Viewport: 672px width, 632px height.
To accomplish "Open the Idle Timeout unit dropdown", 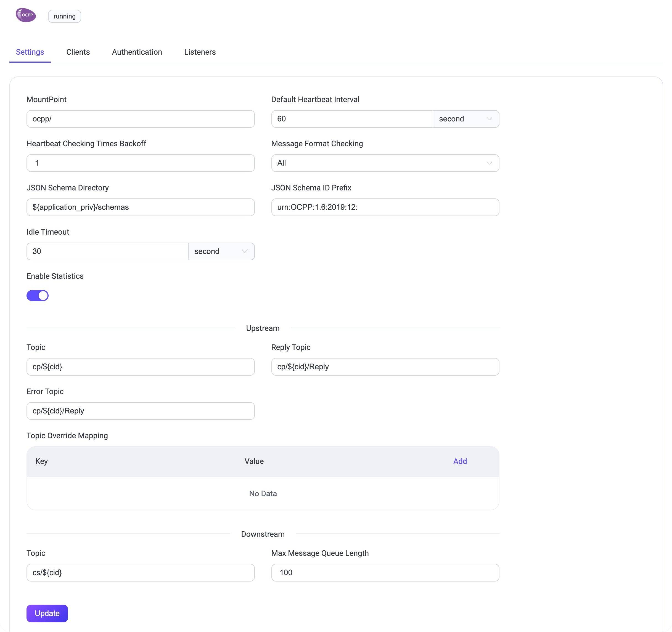I will 221,251.
